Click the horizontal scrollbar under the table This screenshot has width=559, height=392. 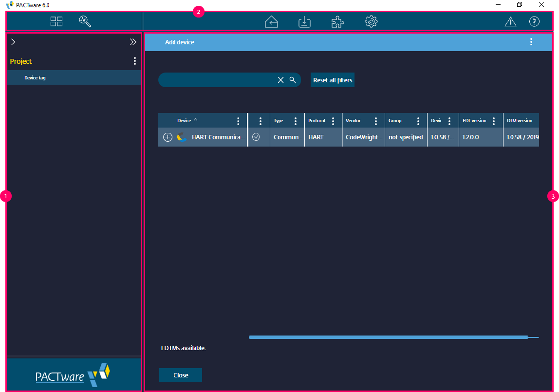click(x=389, y=337)
